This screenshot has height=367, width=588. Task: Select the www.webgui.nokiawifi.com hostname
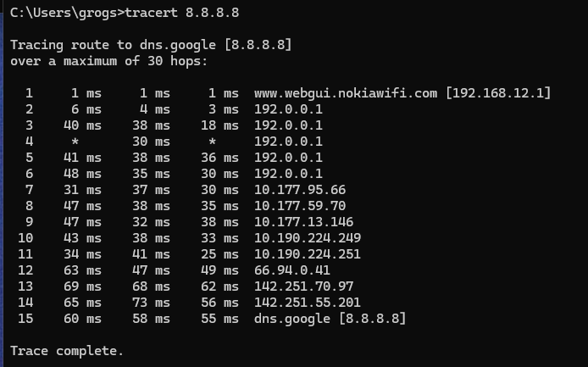tap(346, 93)
